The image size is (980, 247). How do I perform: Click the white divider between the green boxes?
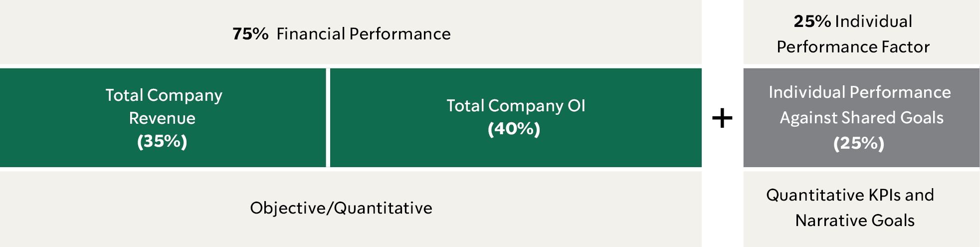tap(328, 118)
